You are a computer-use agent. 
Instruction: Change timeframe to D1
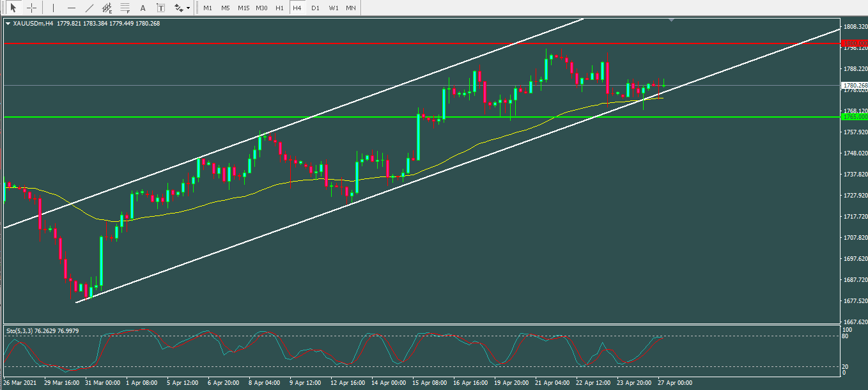click(315, 8)
